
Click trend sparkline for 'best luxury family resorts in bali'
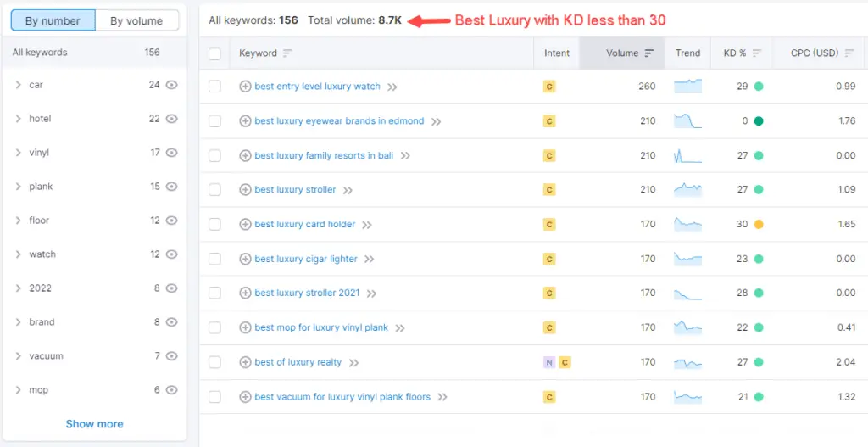[x=687, y=156]
